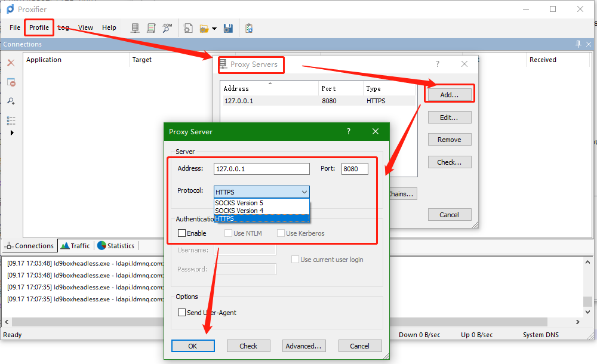Screen dimensions: 597x364
Task: Click the Port input field
Action: pos(355,169)
